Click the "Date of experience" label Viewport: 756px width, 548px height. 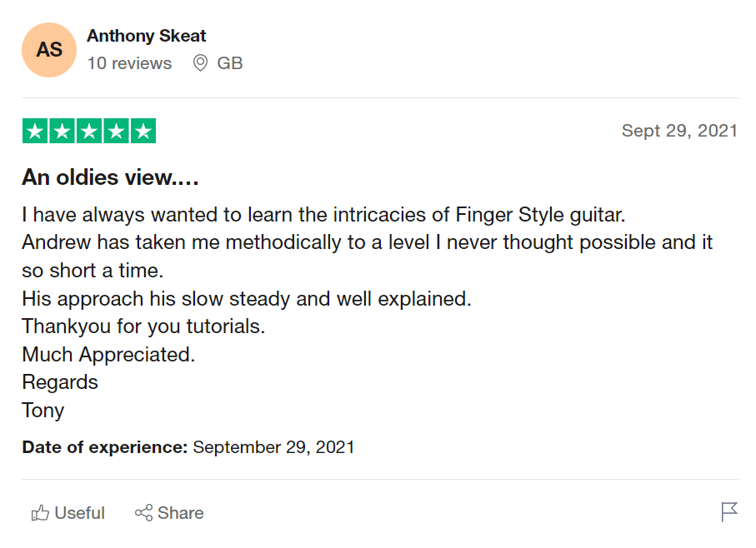coord(105,447)
